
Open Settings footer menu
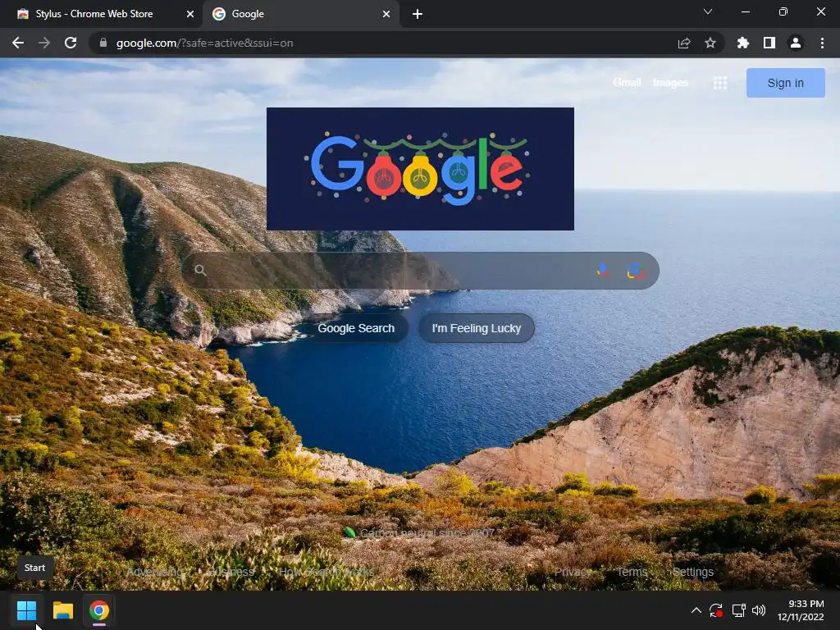click(692, 572)
